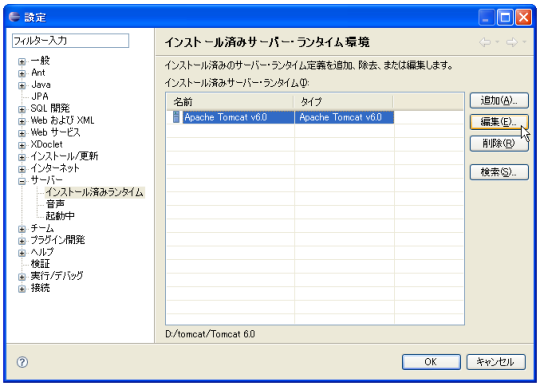Select the XDoclet tree label
Viewport: 540px width, 386px height.
click(x=46, y=144)
